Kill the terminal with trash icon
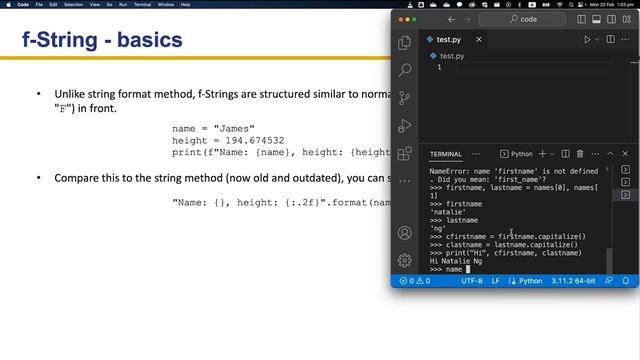Image resolution: width=640 pixels, height=360 pixels. pos(580,154)
